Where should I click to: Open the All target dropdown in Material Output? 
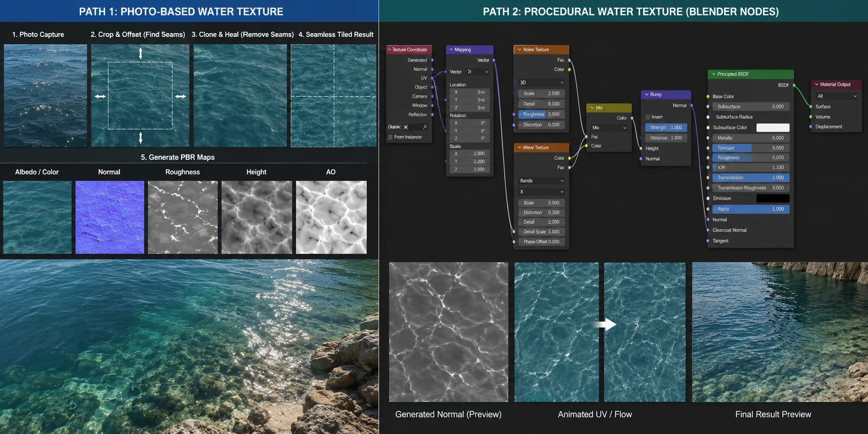pos(837,96)
